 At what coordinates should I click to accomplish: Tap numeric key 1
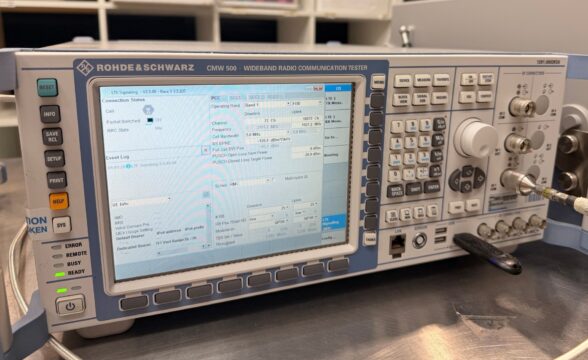pyautogui.click(x=396, y=159)
